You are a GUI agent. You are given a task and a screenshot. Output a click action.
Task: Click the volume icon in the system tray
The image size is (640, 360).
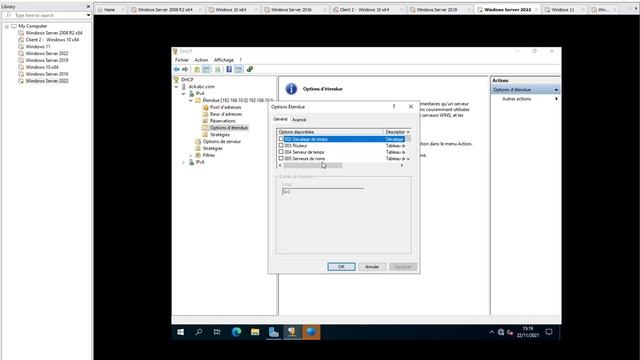click(x=510, y=333)
